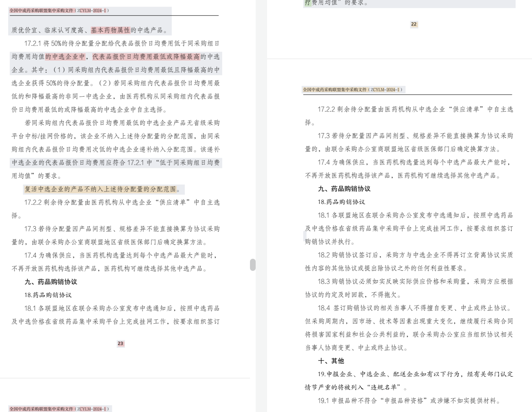Click clause 18.2 购销协议签订后 line

point(415,255)
